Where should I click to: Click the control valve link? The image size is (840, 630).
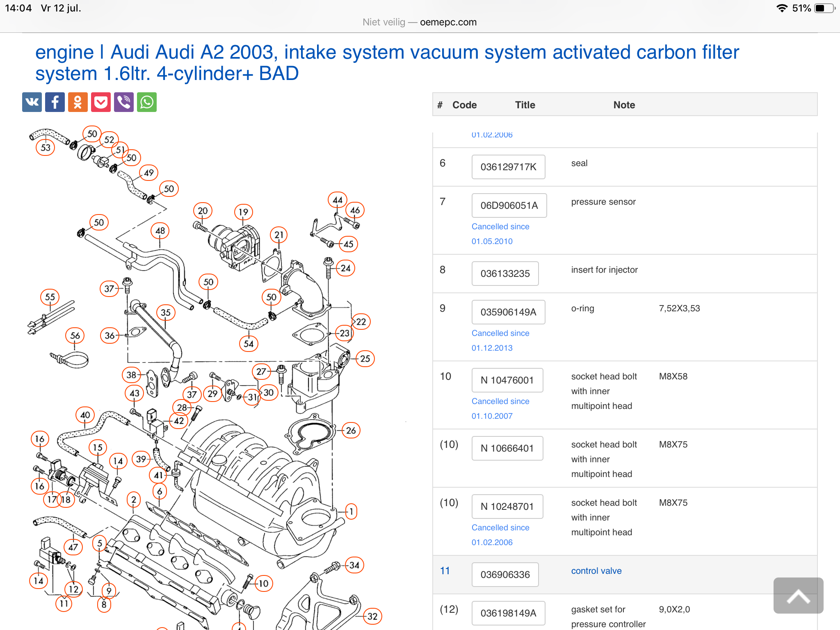point(596,571)
